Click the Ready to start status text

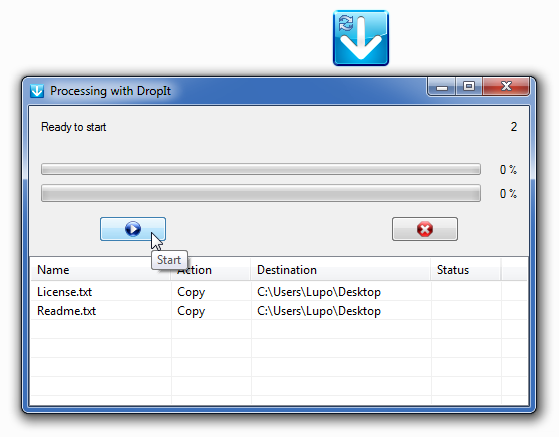[73, 127]
